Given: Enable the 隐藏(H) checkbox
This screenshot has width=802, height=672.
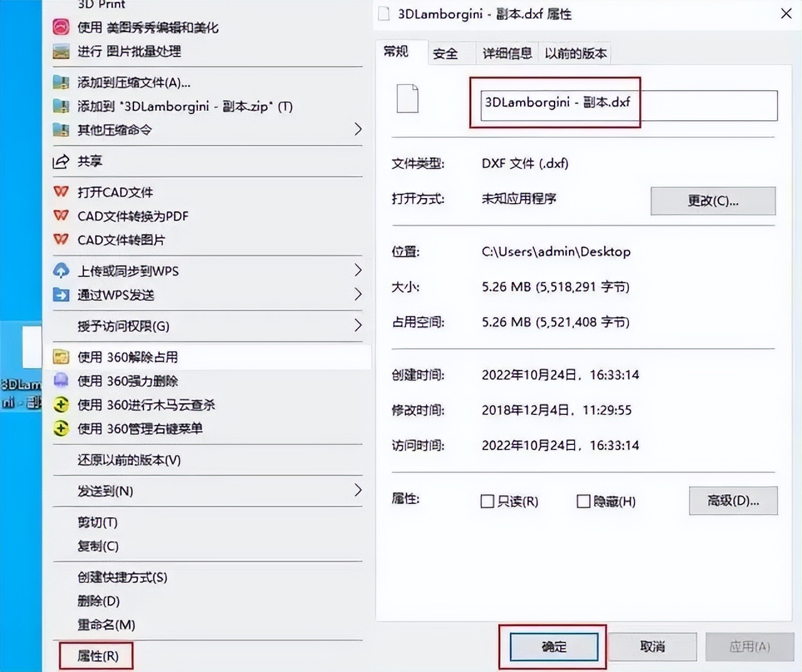Looking at the screenshot, I should [583, 501].
